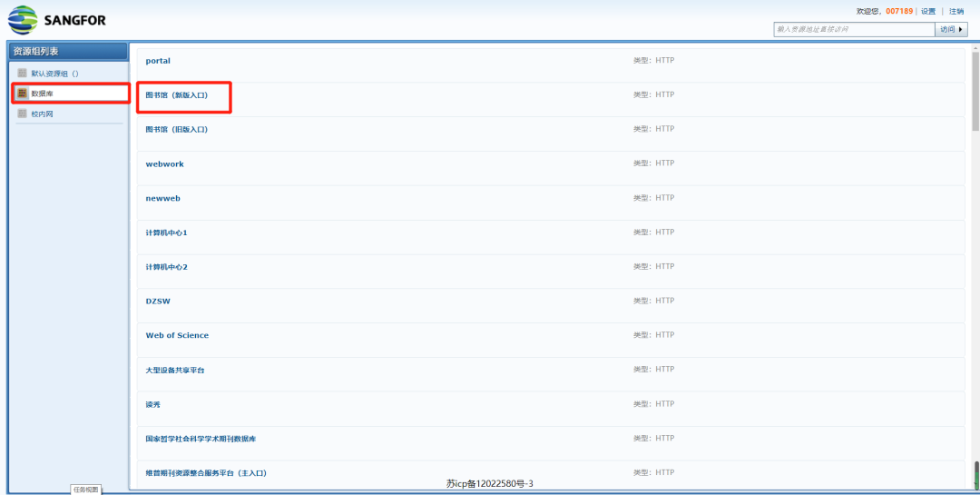
Task: Open the Web of Science link
Action: coord(178,335)
